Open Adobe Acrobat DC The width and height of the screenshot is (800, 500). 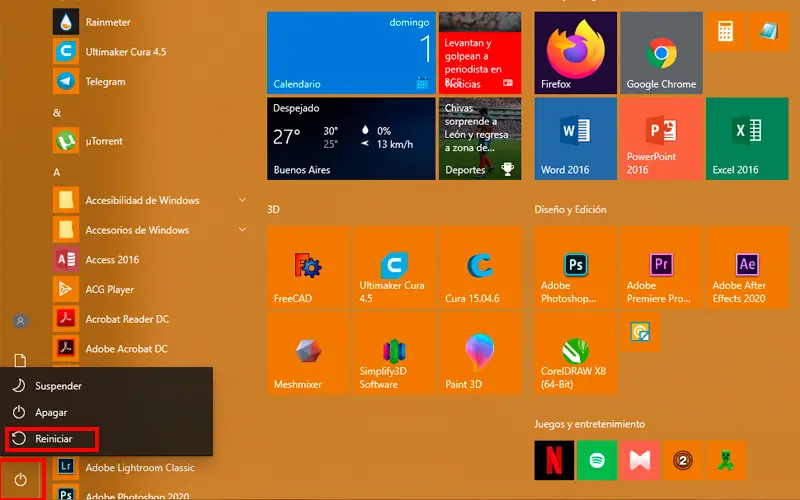click(151, 348)
